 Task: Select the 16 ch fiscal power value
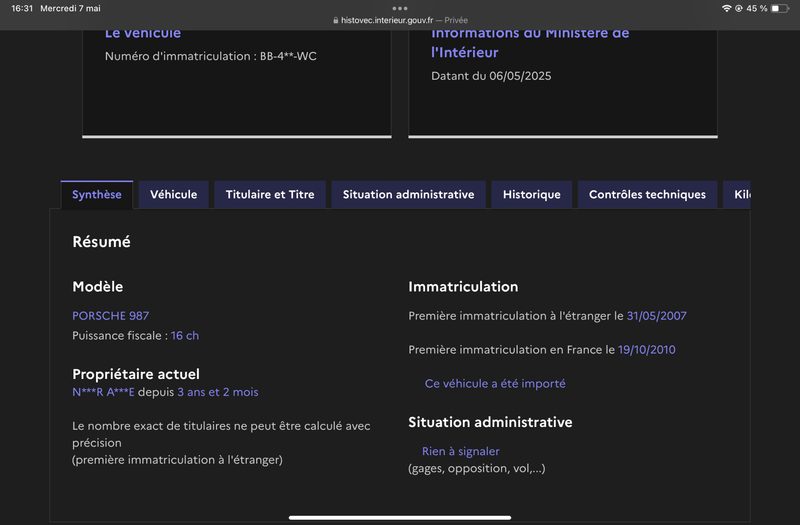point(185,336)
